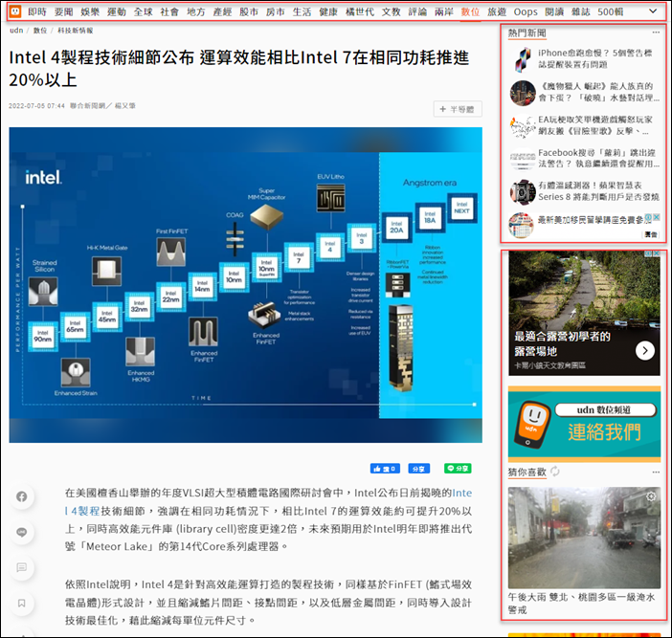Open the 評論 section

coord(417,12)
